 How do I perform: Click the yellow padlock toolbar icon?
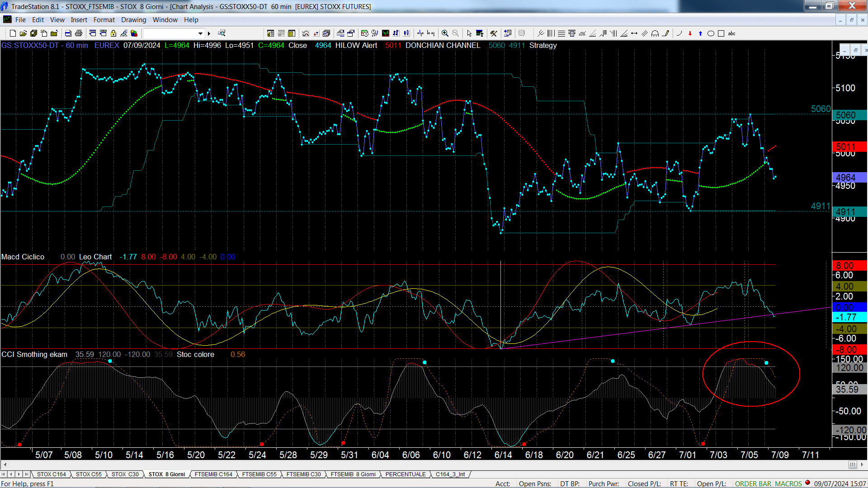[x=113, y=33]
